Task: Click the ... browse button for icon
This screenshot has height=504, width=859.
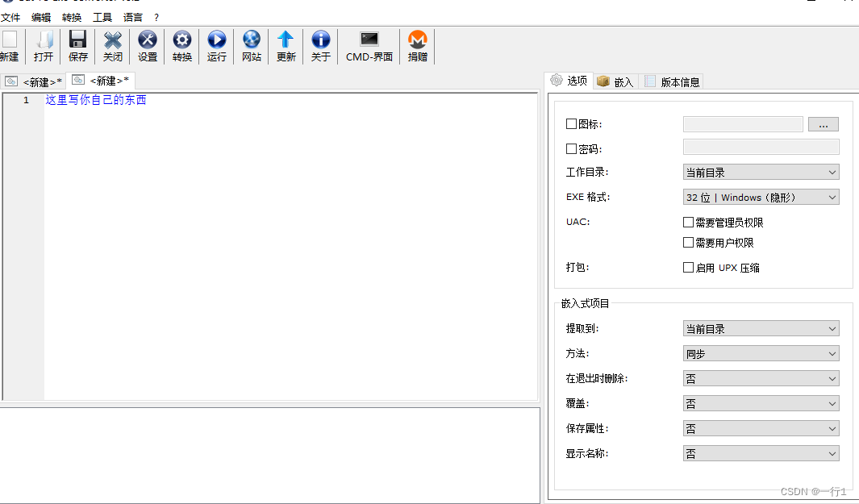Action: [x=824, y=124]
